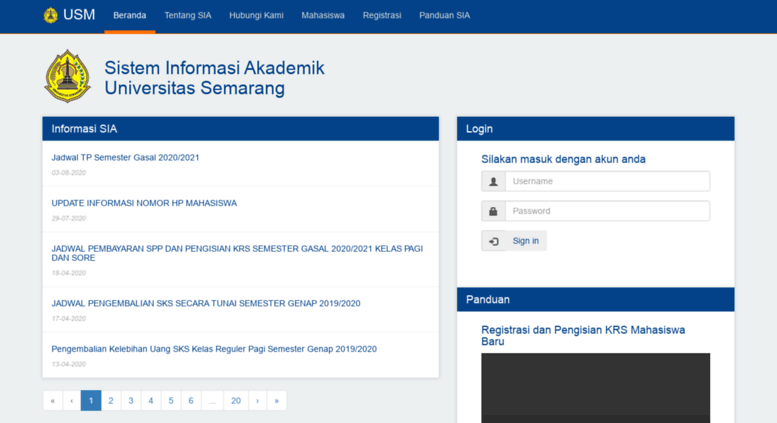Focus the Username input field
The height and width of the screenshot is (423, 777).
[608, 181]
